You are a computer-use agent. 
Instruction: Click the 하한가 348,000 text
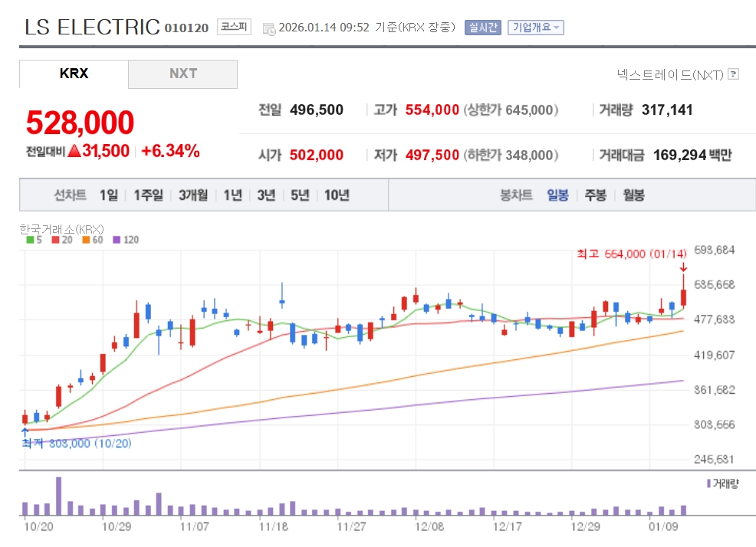(511, 156)
